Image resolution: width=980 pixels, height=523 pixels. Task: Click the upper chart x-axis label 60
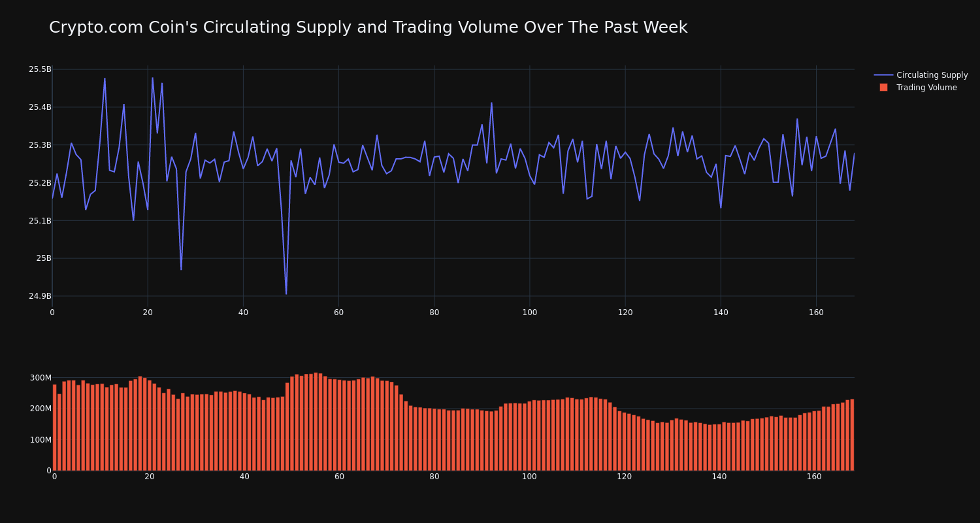[x=338, y=312]
